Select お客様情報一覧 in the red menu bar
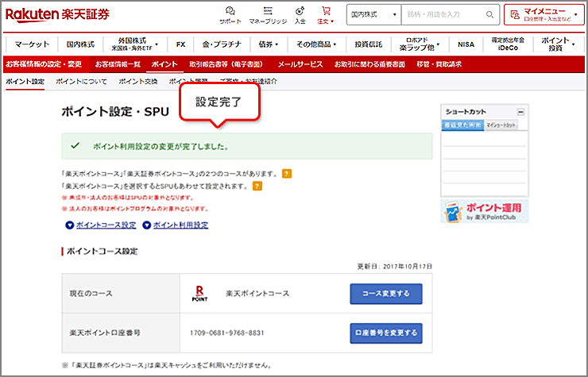This screenshot has width=588, height=377. coord(118,64)
